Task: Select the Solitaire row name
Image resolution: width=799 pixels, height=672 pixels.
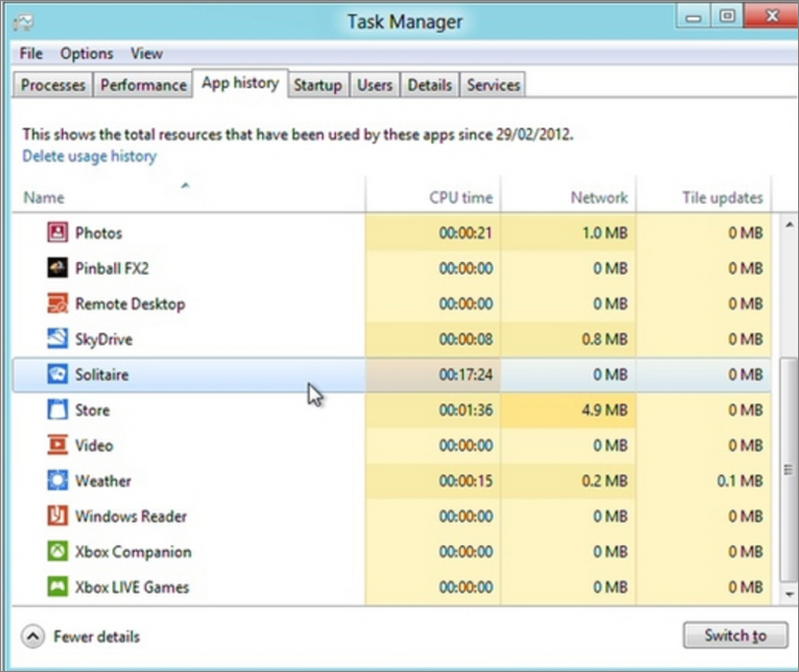Action: (101, 374)
